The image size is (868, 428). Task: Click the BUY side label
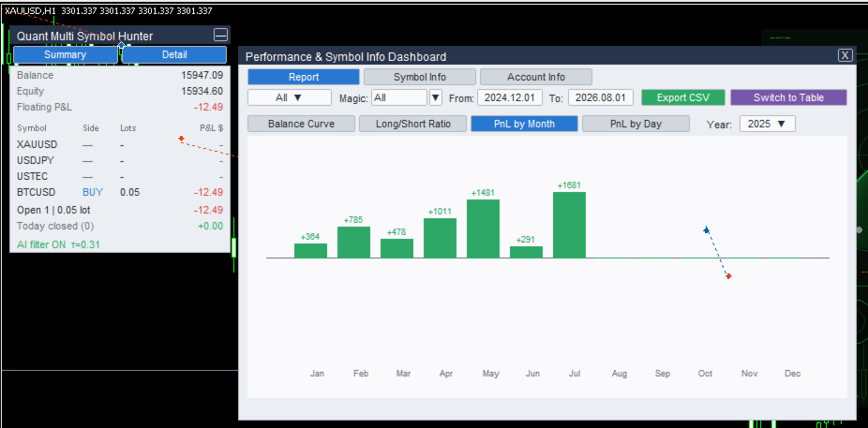point(93,192)
